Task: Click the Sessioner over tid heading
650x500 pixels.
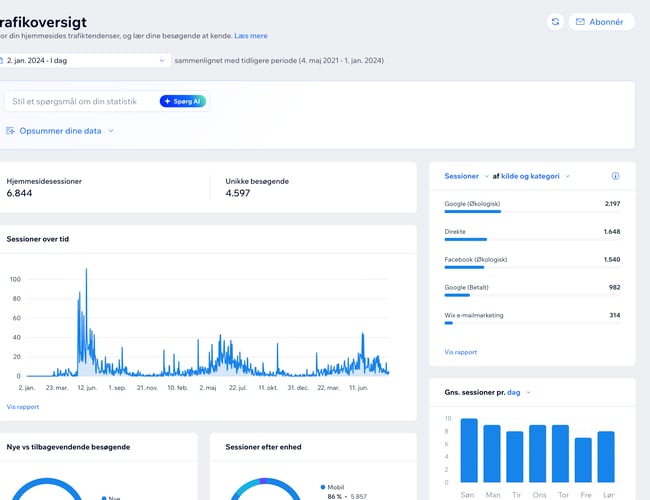Action: tap(38, 239)
